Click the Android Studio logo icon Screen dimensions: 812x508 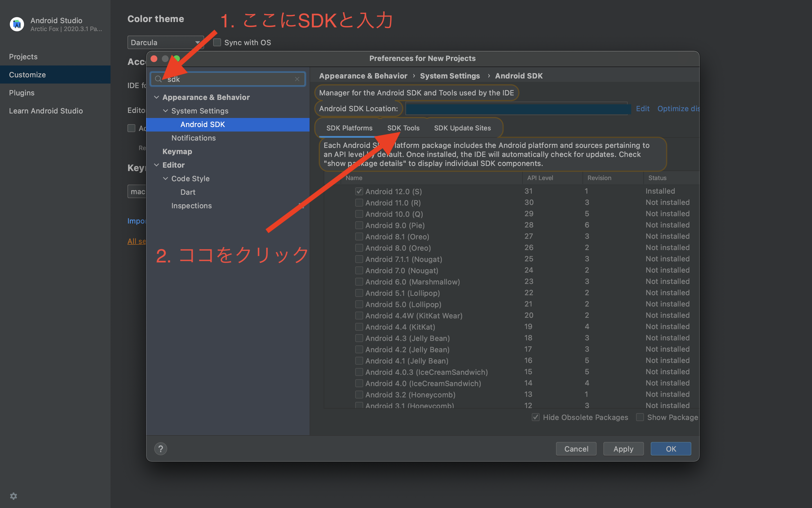[x=17, y=24]
